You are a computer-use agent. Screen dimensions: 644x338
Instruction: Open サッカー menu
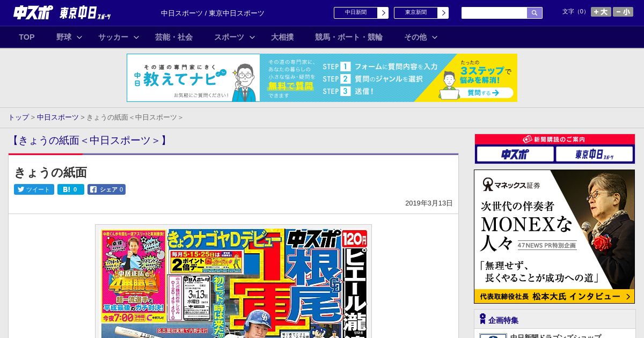pos(113,37)
